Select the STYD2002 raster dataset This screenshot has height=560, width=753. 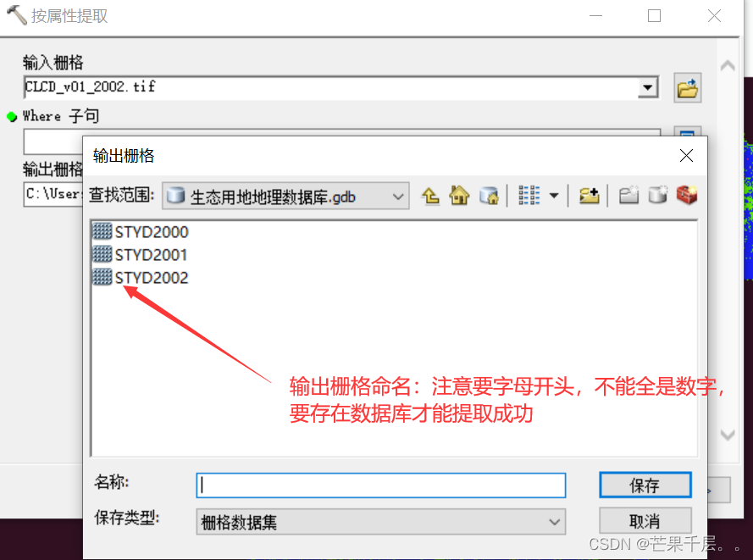point(141,277)
